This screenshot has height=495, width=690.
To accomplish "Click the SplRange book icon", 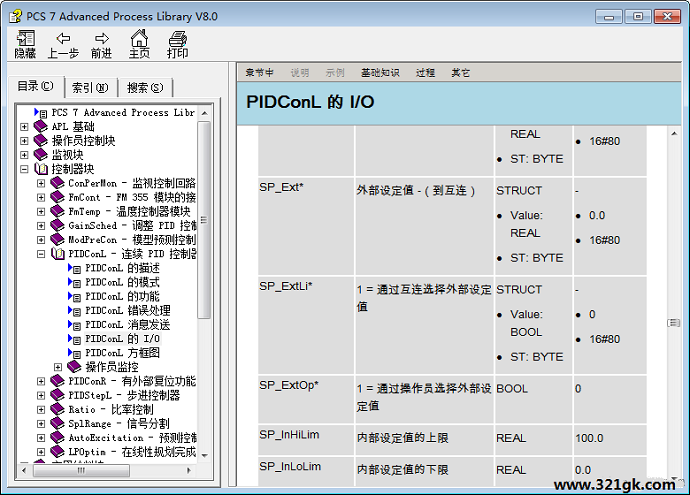I will pos(57,423).
